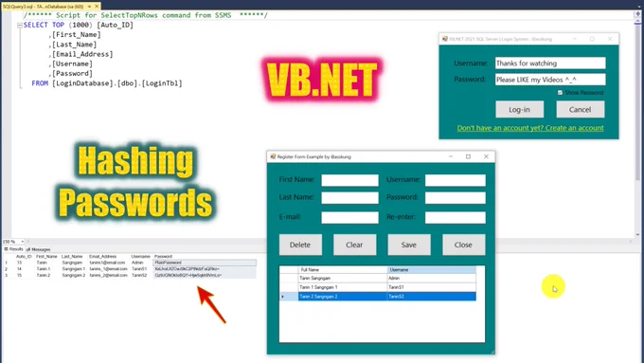Sort grid by Username column header
644x363 pixels.
pyautogui.click(x=432, y=270)
